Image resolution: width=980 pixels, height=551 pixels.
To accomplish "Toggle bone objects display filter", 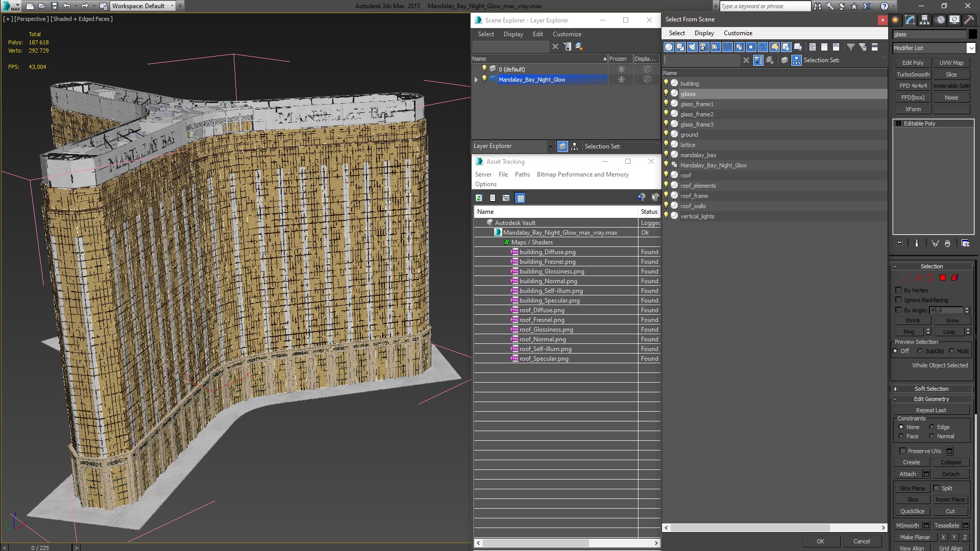I will click(x=763, y=47).
